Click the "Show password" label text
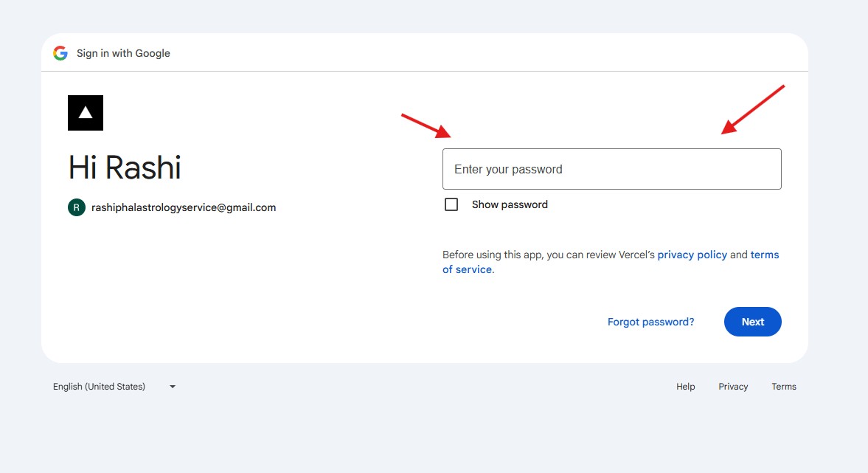The height and width of the screenshot is (473, 868). (510, 204)
